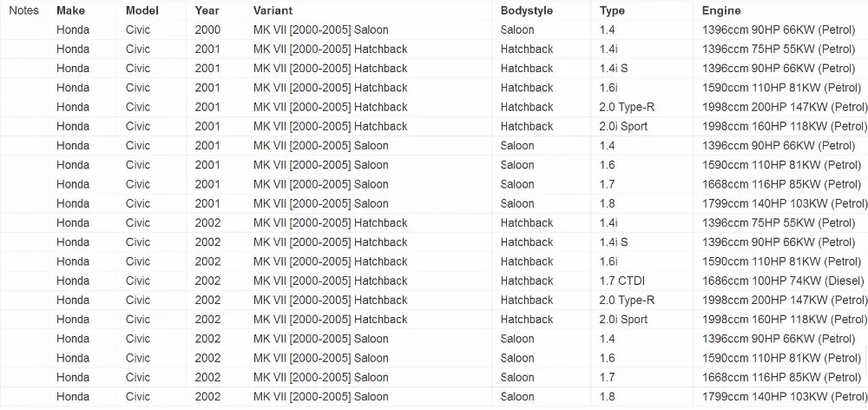
Task: Click the Variant column header
Action: (273, 10)
